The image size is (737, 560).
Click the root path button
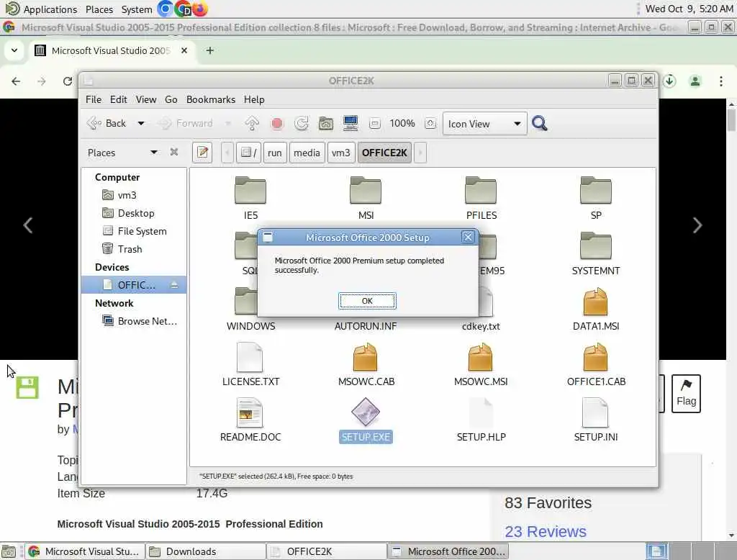(248, 153)
